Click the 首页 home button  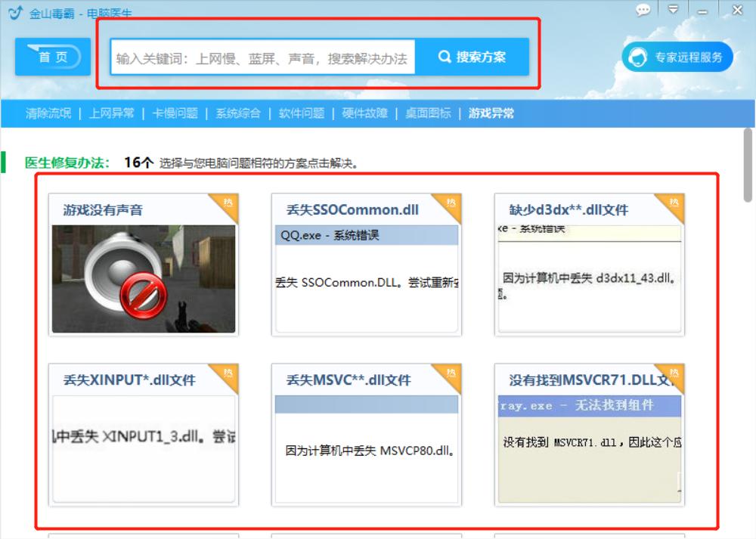[51, 56]
